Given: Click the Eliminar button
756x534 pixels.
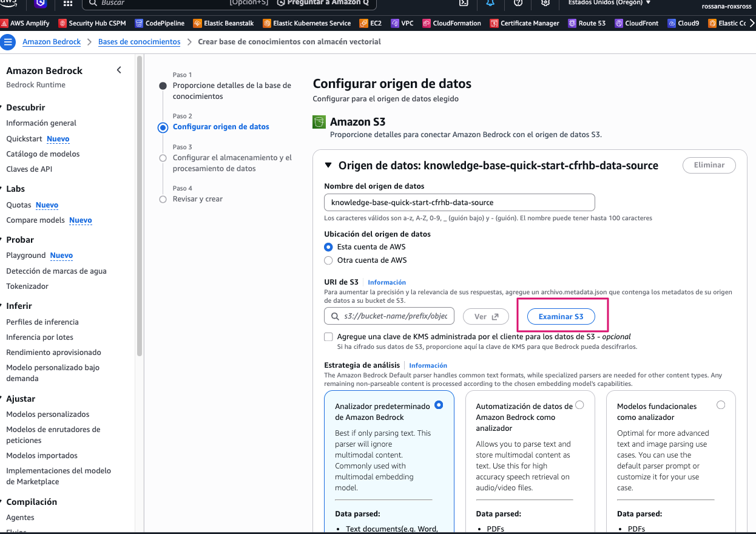Looking at the screenshot, I should click(709, 165).
